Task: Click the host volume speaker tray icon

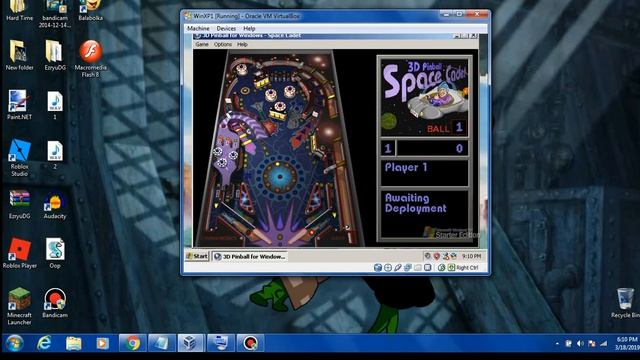Action: point(580,344)
